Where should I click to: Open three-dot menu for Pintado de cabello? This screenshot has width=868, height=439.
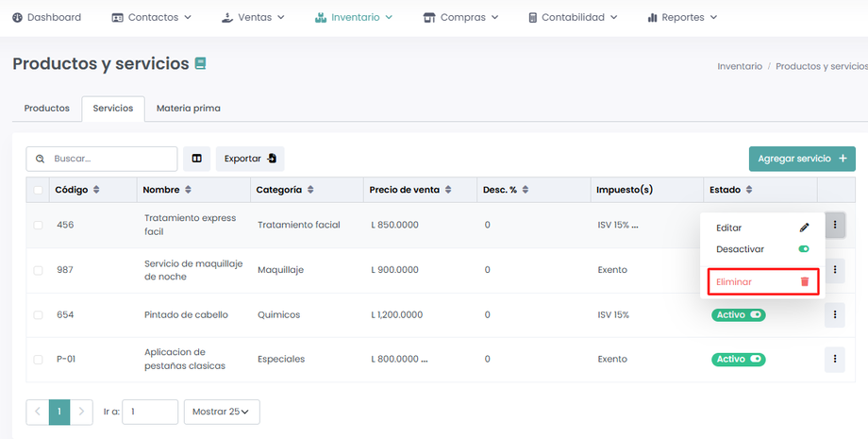(x=834, y=314)
